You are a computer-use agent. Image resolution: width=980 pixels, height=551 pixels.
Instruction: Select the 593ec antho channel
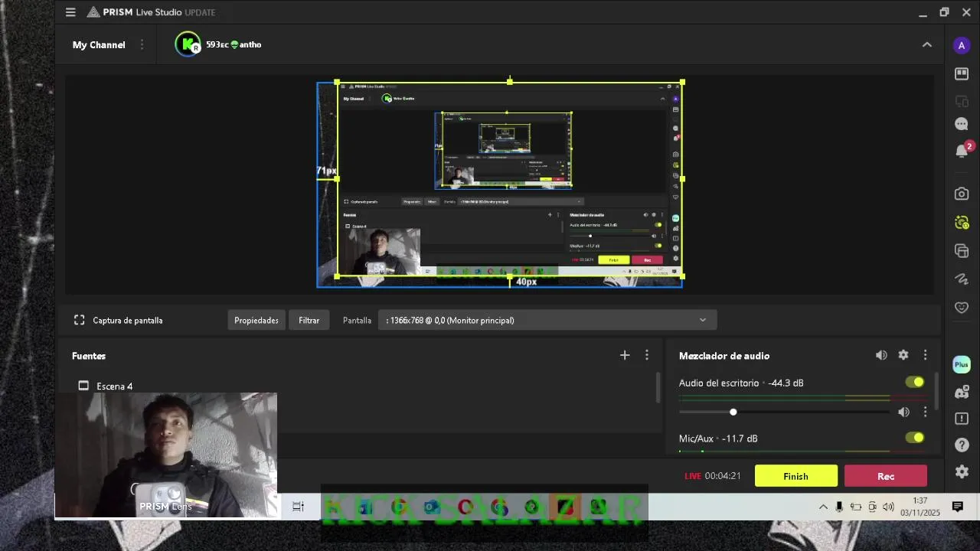coord(219,44)
